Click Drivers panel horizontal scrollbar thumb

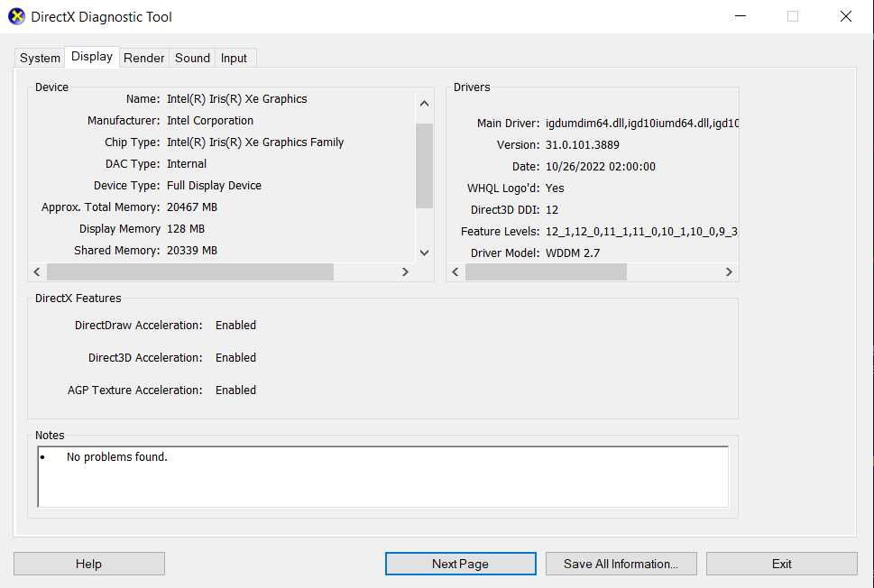(547, 272)
